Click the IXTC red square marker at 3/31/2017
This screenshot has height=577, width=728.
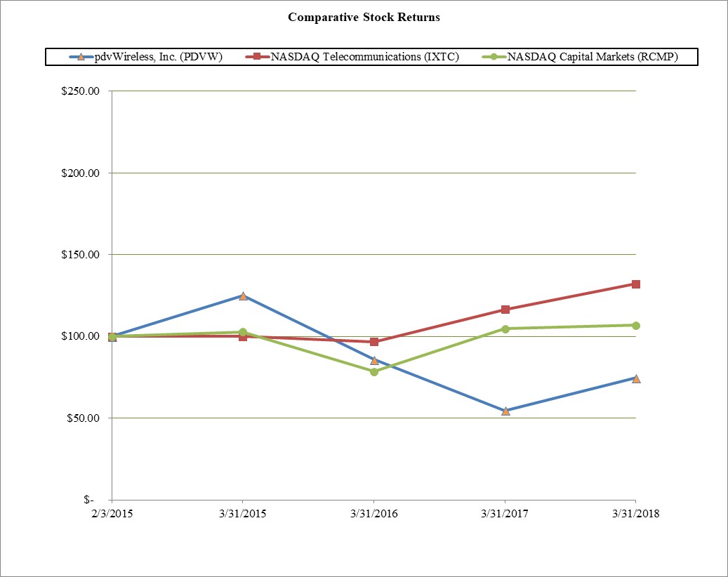505,310
